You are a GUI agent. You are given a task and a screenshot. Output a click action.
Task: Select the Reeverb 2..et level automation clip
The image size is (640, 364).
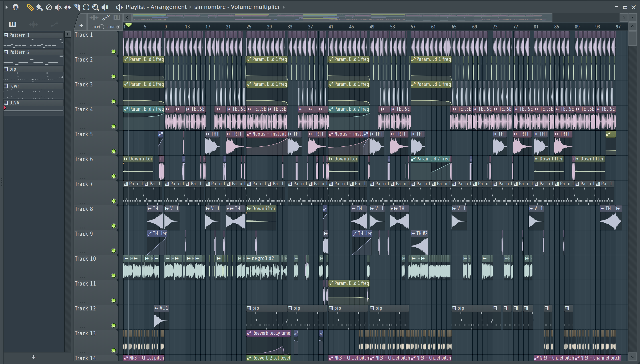(268, 358)
